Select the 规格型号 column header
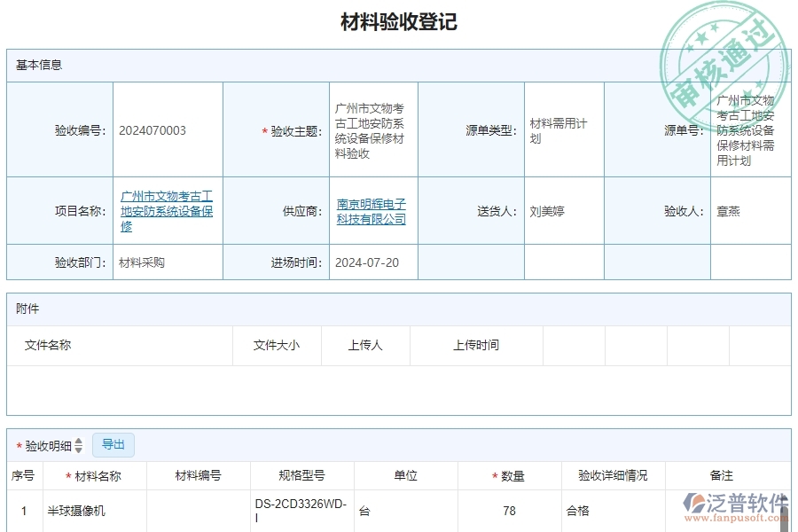 (301, 474)
